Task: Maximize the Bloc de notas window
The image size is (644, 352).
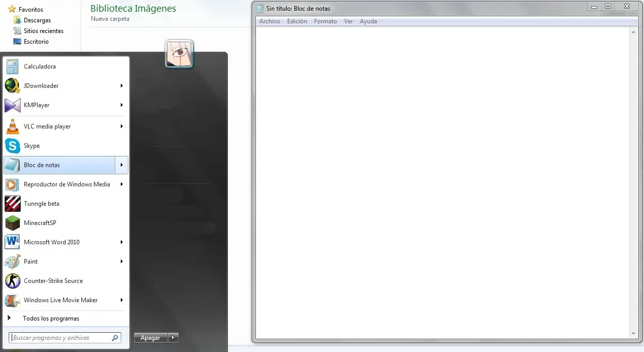Action: (608, 6)
